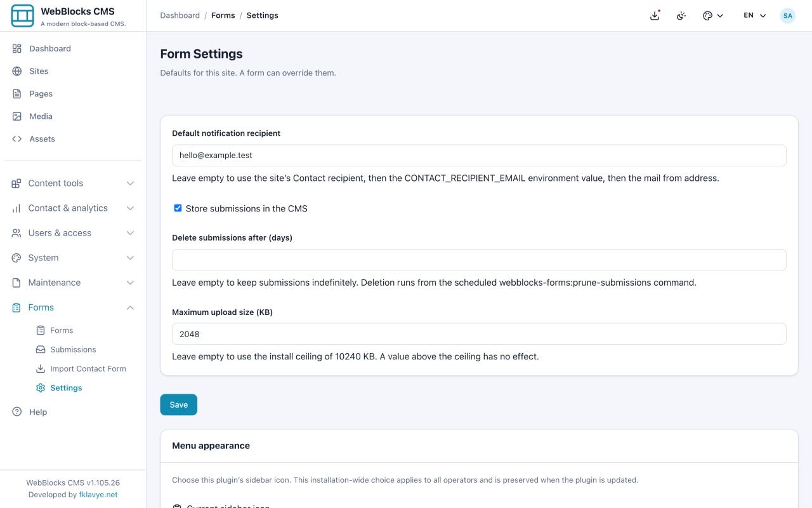812x508 pixels.
Task: Click the Form Settings title
Action: click(201, 54)
